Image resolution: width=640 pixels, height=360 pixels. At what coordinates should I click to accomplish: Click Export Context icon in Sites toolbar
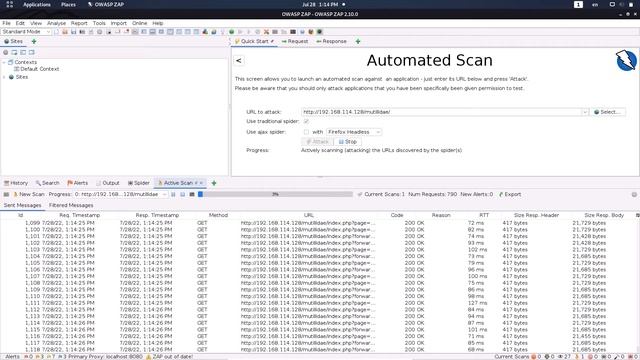click(31, 52)
